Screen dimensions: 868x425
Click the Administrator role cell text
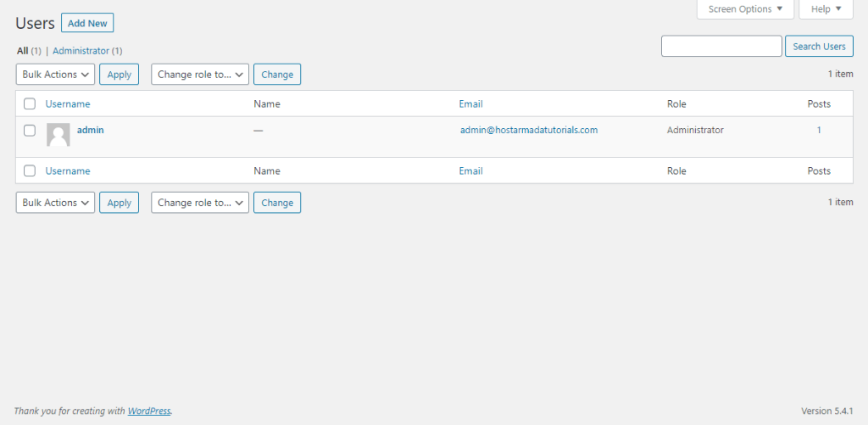tap(695, 131)
